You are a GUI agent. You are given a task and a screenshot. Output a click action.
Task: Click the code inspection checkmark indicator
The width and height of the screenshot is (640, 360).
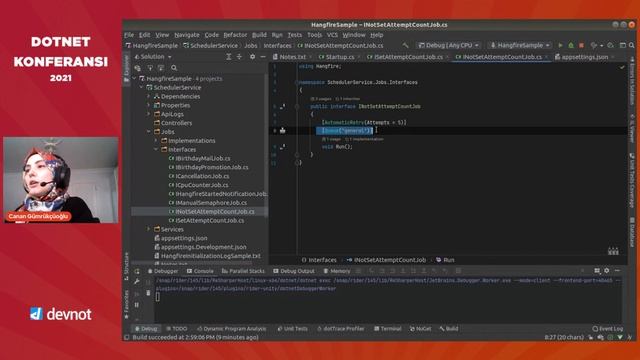pyautogui.click(x=622, y=67)
